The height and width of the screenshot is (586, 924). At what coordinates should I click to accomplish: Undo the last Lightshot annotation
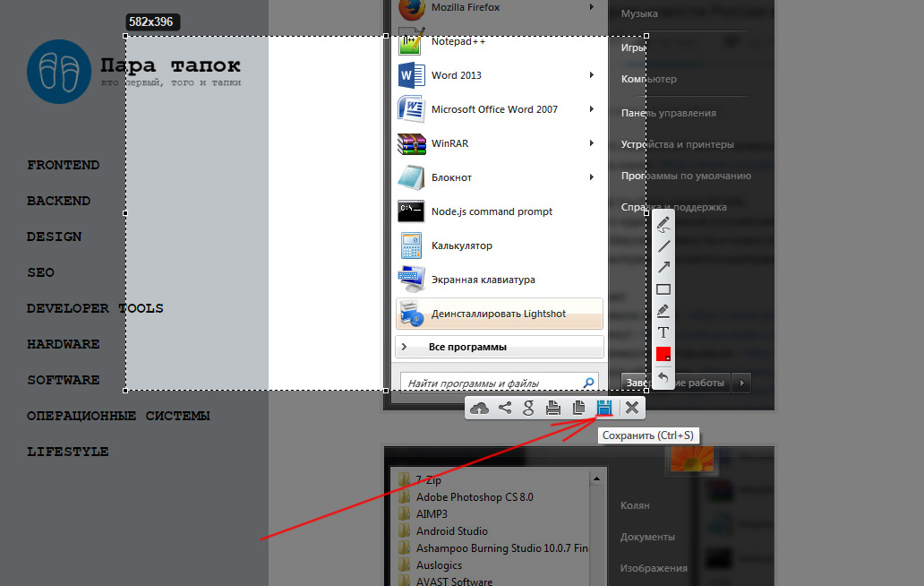pos(663,377)
